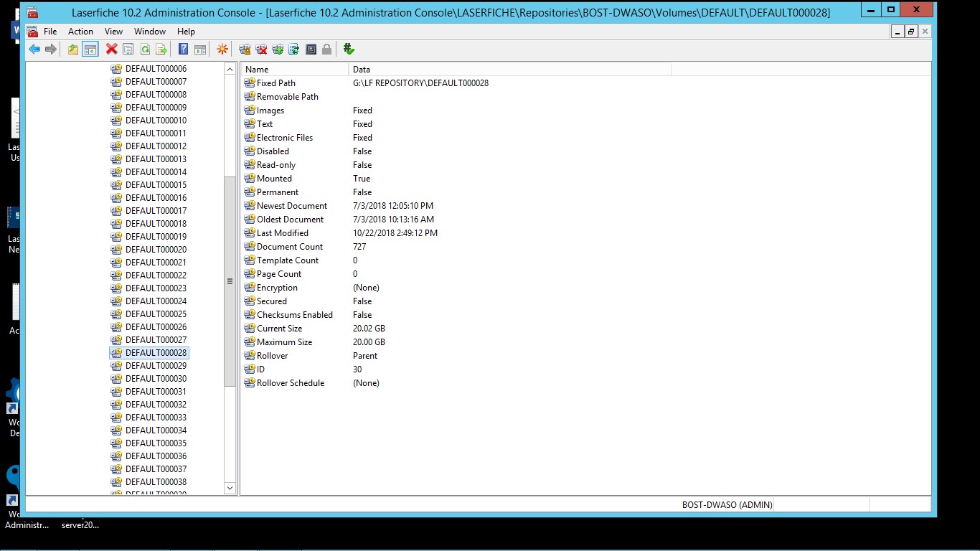Open Properties via the toolbar icon
This screenshot has height=551, width=980.
[128, 50]
